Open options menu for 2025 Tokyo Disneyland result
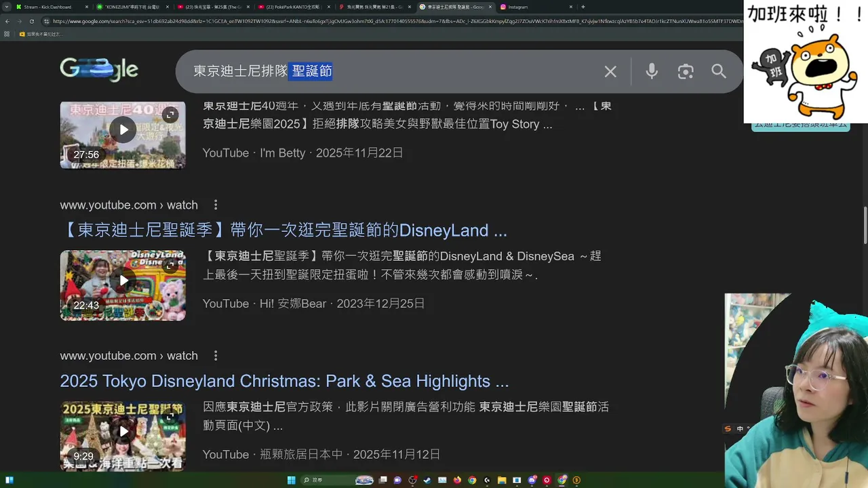Screen dimensions: 868x488 click(x=216, y=356)
